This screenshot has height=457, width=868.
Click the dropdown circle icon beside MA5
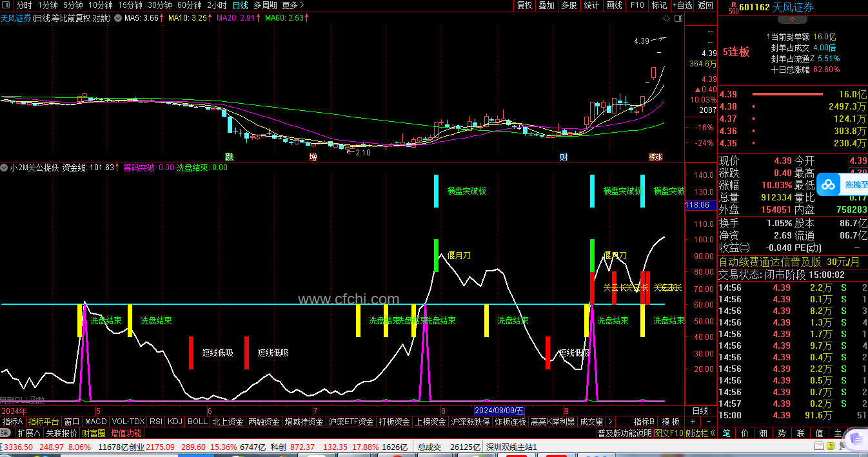pyautogui.click(x=118, y=18)
